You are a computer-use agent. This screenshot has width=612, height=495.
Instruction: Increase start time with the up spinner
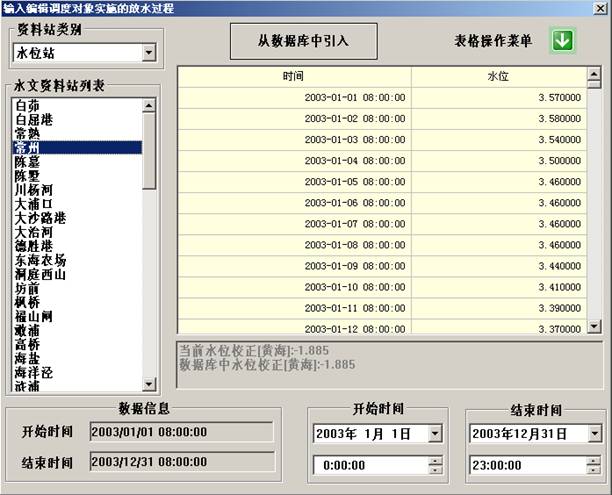(x=435, y=460)
